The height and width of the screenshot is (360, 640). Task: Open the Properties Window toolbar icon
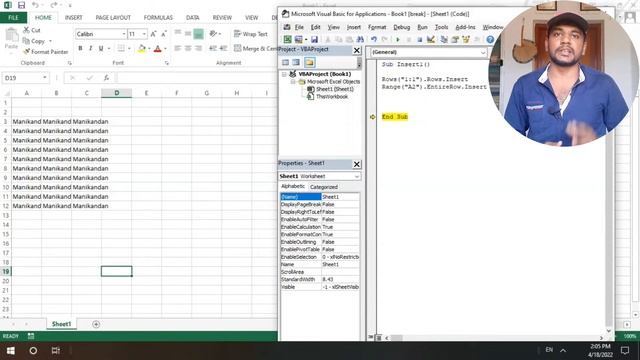tap(455, 39)
